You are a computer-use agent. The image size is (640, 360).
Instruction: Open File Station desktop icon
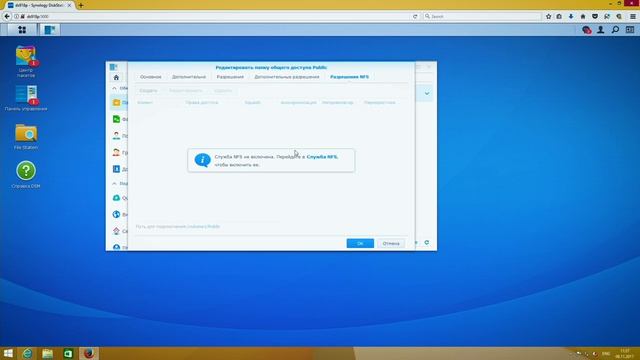[x=26, y=137]
